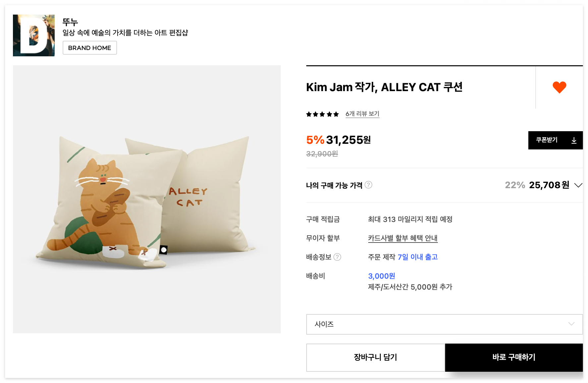Open 카드사별 할부 혜택 안내 link
This screenshot has height=383, width=588.
point(403,238)
